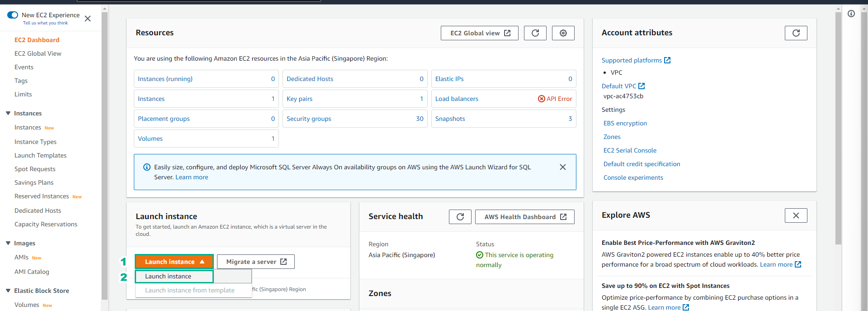Image resolution: width=868 pixels, height=311 pixels.
Task: Click Learn more about Graviton2
Action: [780, 264]
